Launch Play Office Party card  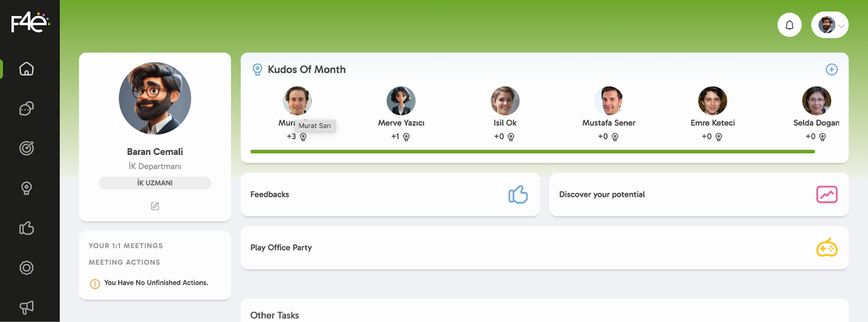pyautogui.click(x=544, y=248)
